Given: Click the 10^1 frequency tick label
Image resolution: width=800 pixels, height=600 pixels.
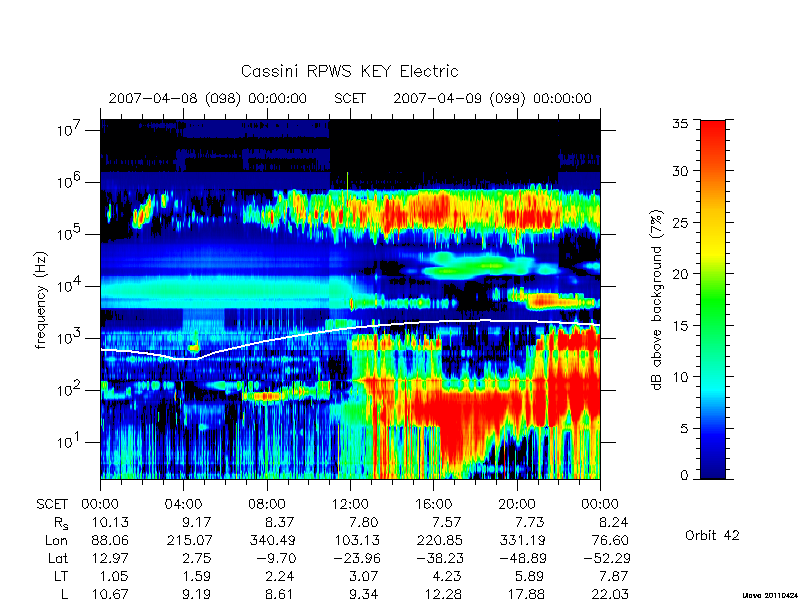Looking at the screenshot, I should [69, 442].
